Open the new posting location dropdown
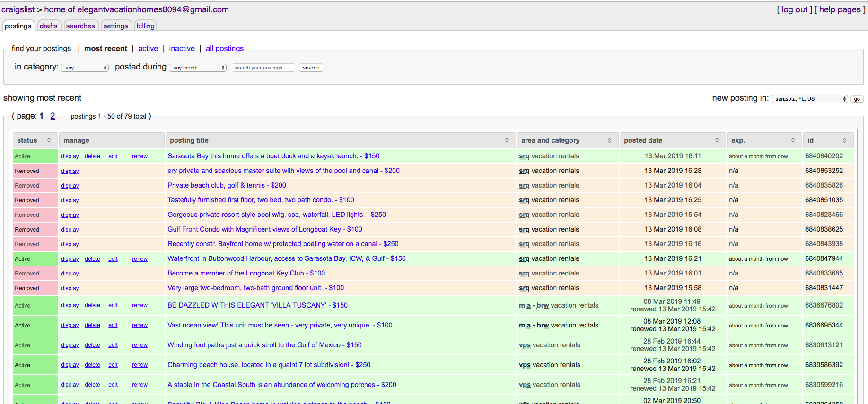Viewport: 868px width, 404px height. coord(809,99)
